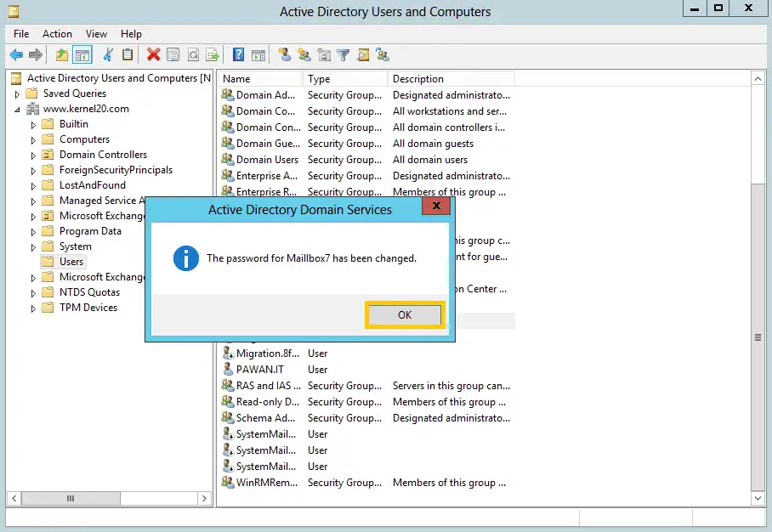Click the blue Help question mark icon
Screen dimensions: 772x532
238,54
